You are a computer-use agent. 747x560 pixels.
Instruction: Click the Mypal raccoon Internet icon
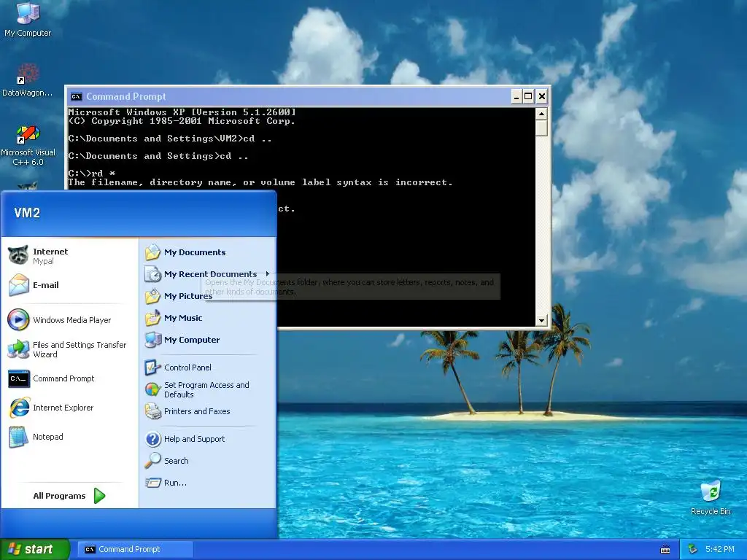[18, 256]
